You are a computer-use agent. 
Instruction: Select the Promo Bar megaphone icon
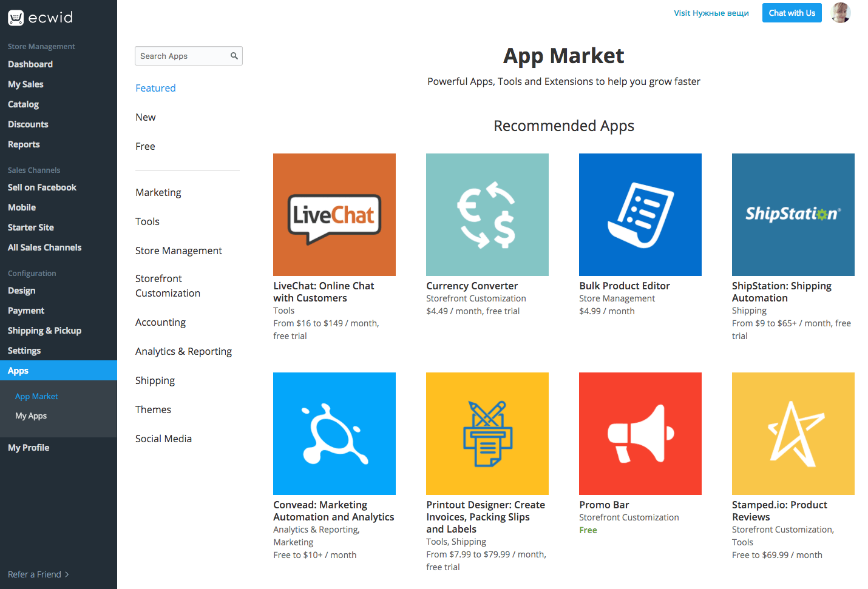click(640, 434)
